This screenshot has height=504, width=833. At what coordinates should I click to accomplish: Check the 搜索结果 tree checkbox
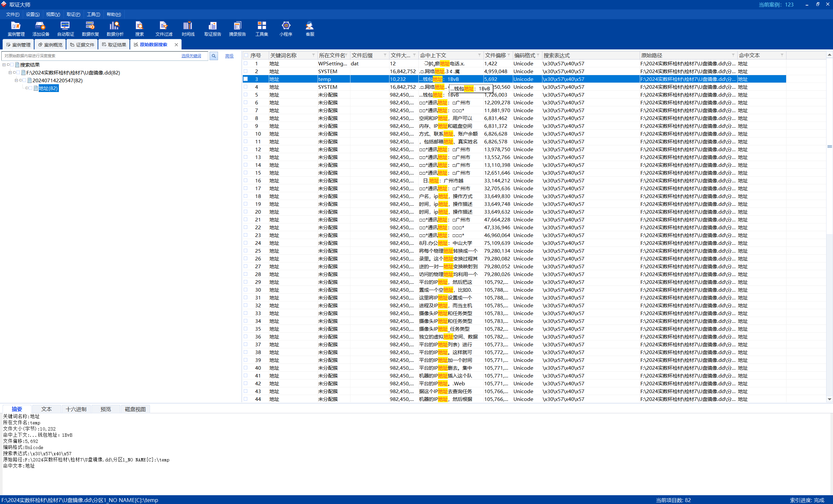[x=12, y=64]
